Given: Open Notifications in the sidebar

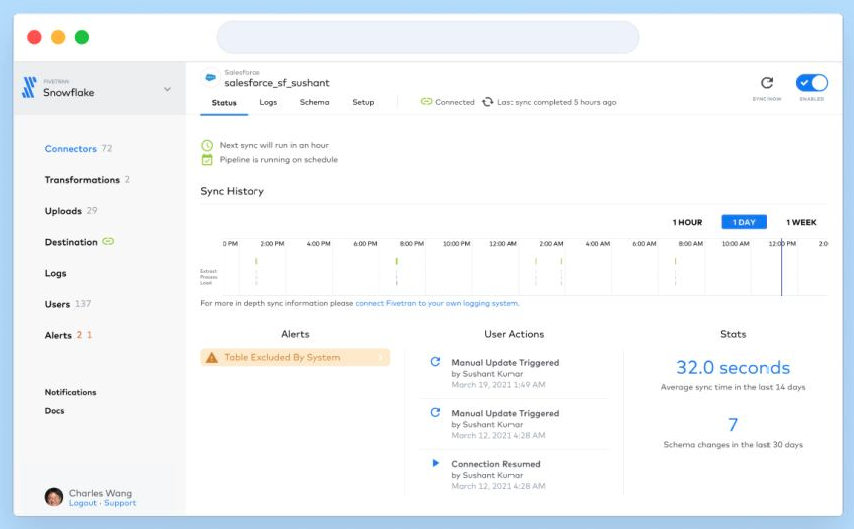Looking at the screenshot, I should (70, 392).
